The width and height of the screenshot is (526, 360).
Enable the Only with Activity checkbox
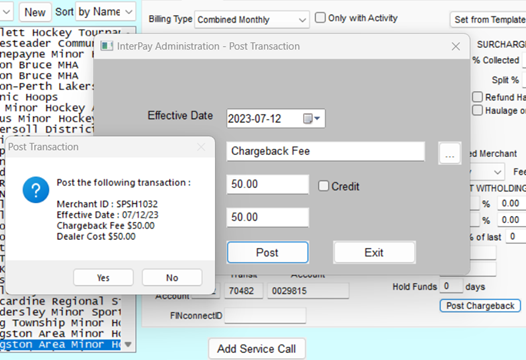[x=320, y=17]
